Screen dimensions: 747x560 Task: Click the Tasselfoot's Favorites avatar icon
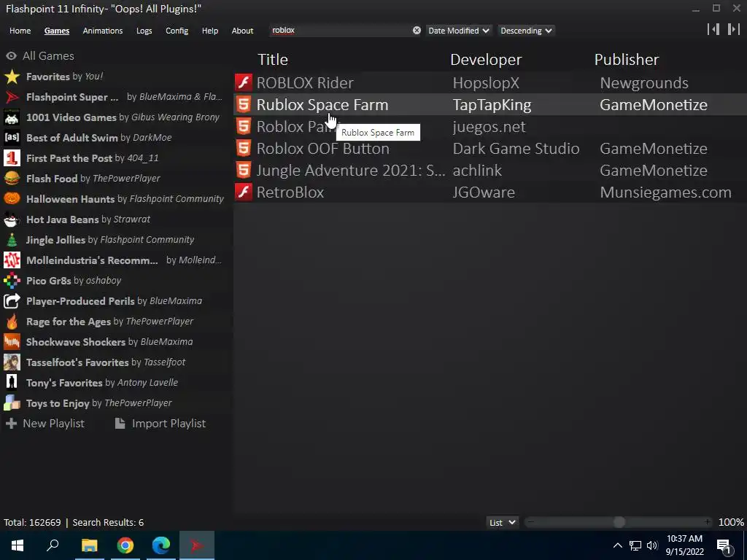[x=12, y=362]
